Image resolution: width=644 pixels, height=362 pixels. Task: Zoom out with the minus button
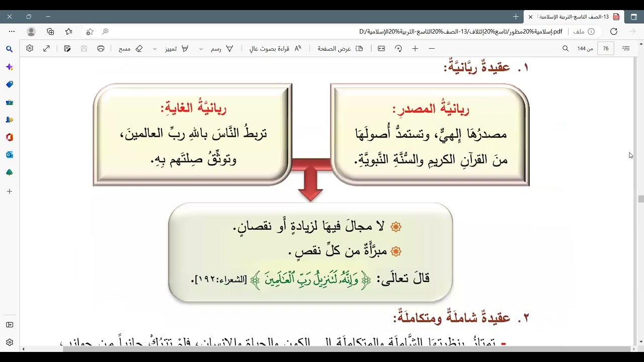(x=432, y=48)
